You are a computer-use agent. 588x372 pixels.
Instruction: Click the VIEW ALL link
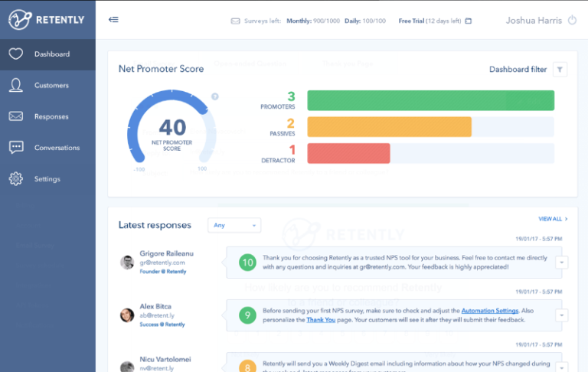coord(553,219)
